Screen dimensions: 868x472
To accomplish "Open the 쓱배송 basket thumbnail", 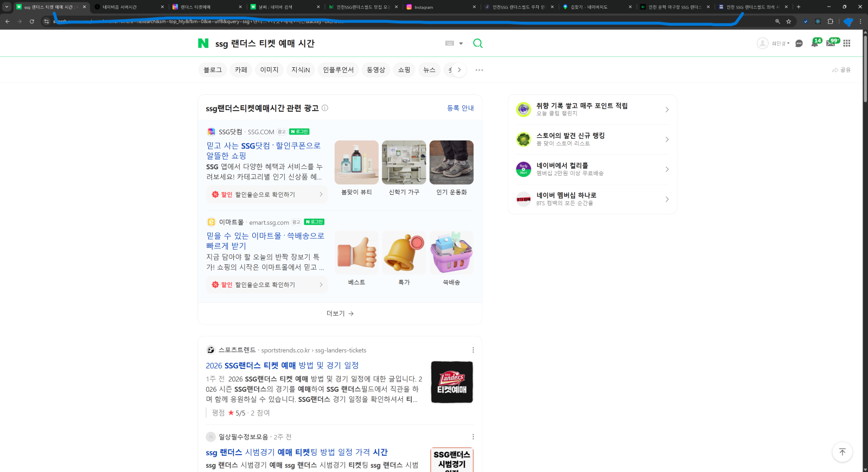I will (451, 253).
